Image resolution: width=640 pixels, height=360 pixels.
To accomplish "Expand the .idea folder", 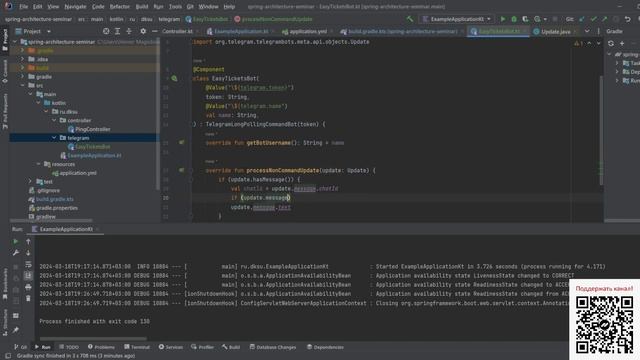I will pyautogui.click(x=23, y=59).
